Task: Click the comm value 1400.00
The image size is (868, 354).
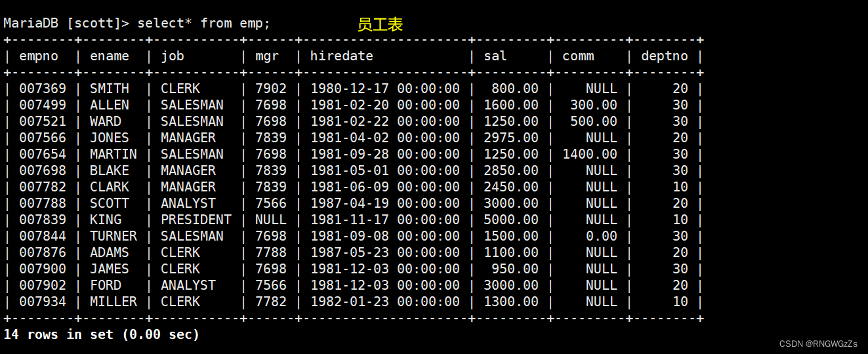Action: (590, 154)
